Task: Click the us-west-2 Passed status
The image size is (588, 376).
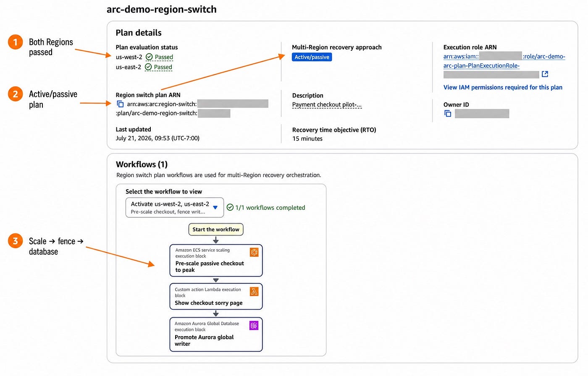Action: [x=164, y=57]
